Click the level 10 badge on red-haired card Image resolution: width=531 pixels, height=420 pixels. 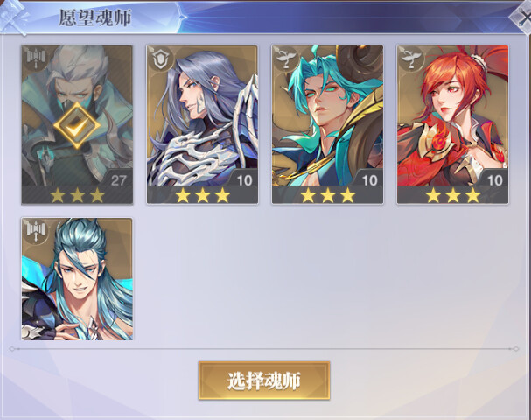click(x=494, y=179)
